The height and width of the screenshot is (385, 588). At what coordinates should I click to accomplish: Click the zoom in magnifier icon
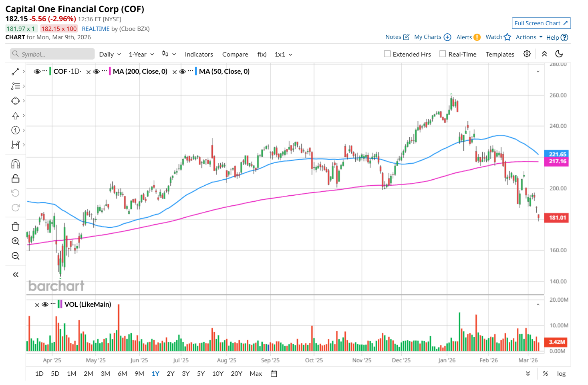pyautogui.click(x=15, y=241)
